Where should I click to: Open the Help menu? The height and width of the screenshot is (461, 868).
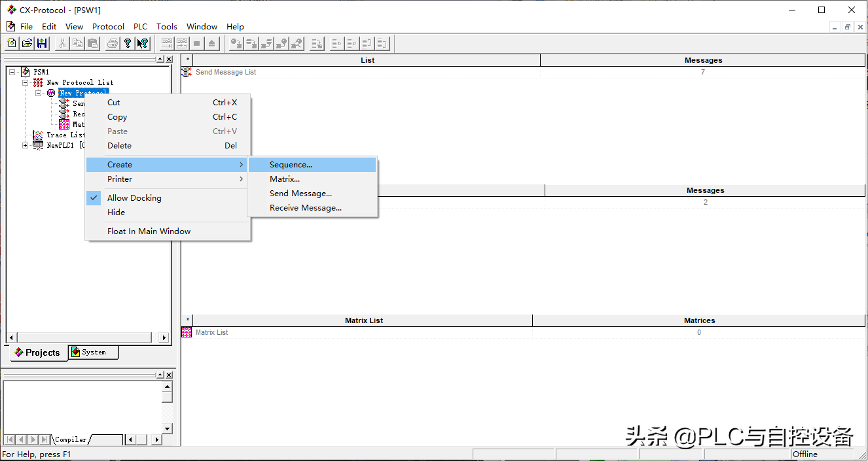click(235, 27)
